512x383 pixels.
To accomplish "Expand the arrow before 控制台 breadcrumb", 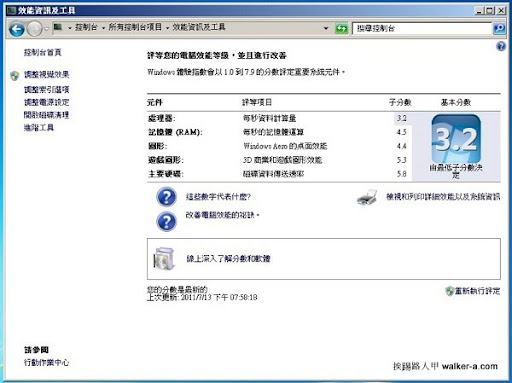I will click(x=70, y=28).
